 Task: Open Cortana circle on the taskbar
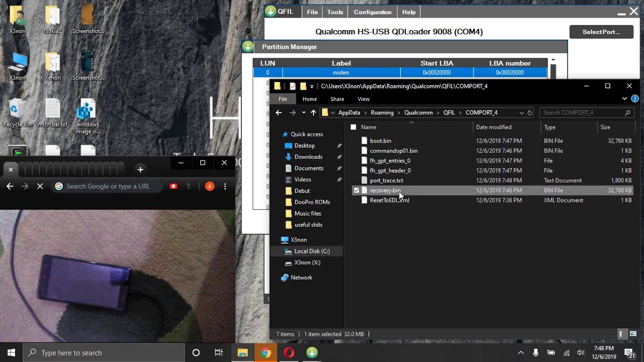point(196,352)
